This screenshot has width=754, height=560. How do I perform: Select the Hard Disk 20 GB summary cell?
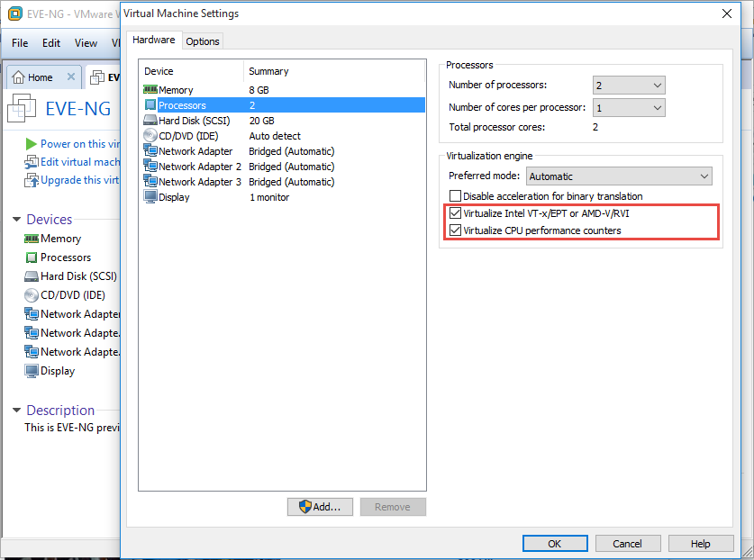[x=261, y=121]
